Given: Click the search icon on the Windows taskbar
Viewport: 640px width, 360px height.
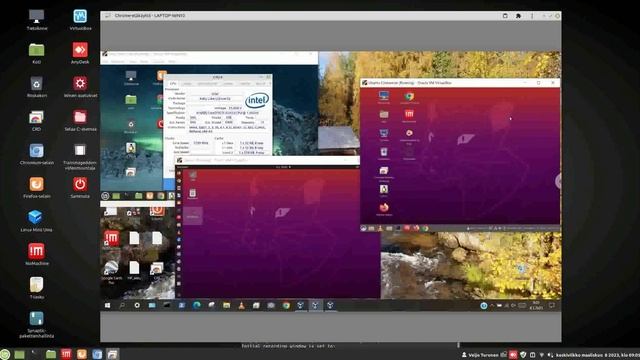Looking at the screenshot, I should point(122,305).
